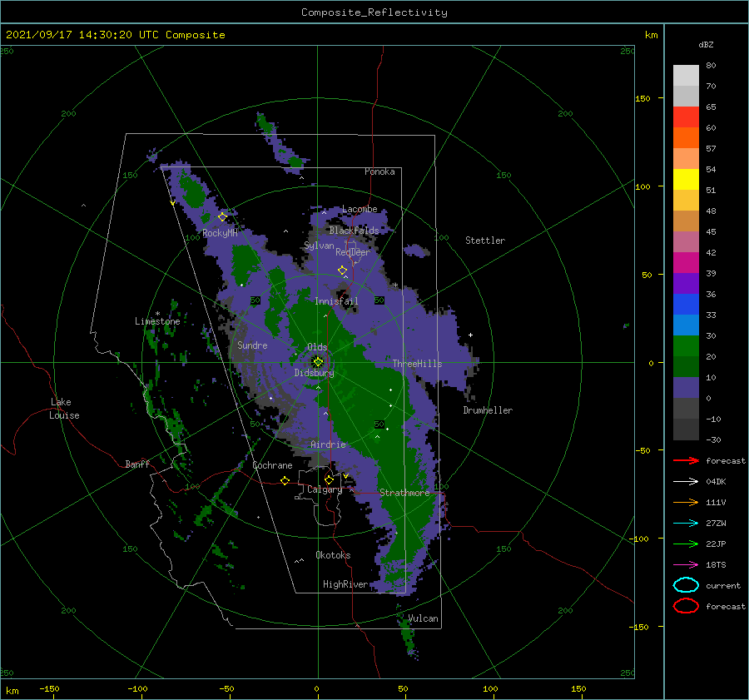Click the Limestone label

coord(157,321)
